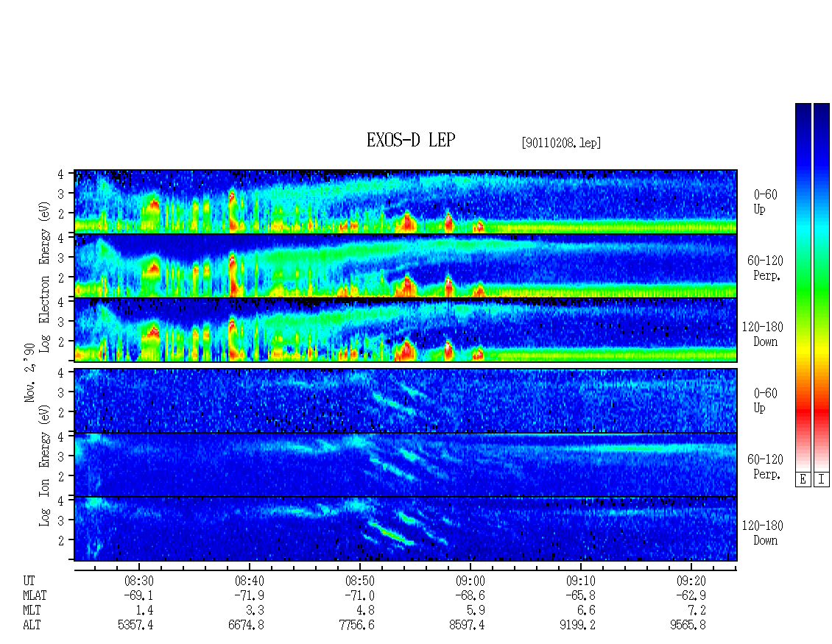
Task: Click MLT value 3.3
Action: 255,611
